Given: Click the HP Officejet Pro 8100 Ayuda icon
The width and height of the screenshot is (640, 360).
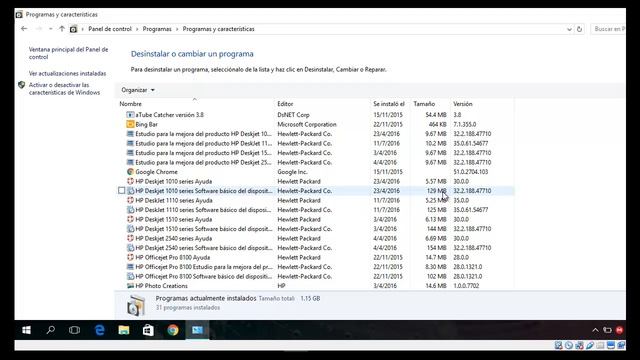Looking at the screenshot, I should (130, 258).
